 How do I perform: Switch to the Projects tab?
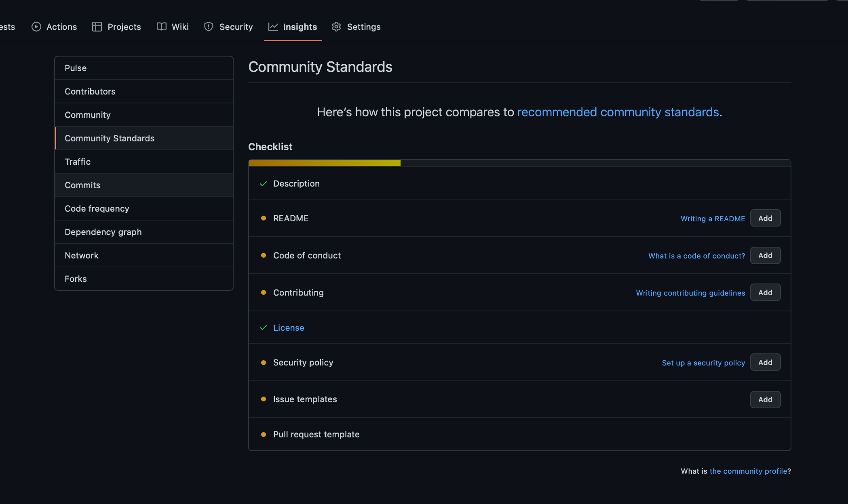116,27
